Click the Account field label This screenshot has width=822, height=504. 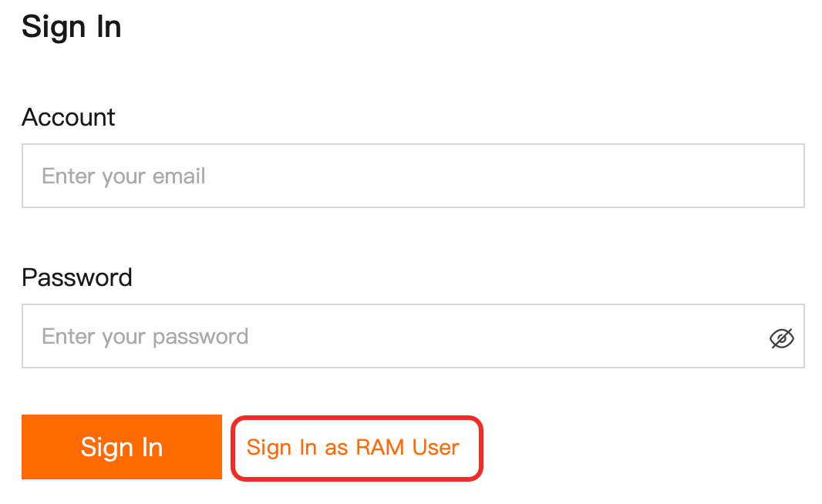69,117
